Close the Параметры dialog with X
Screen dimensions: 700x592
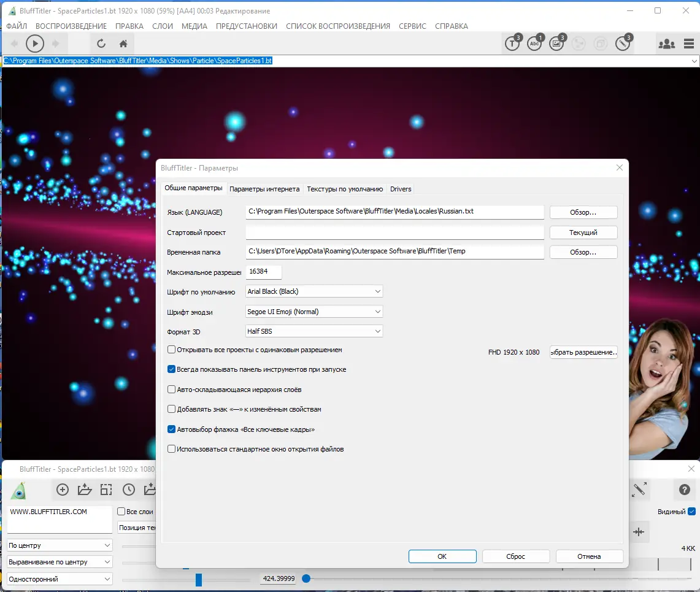coord(619,167)
